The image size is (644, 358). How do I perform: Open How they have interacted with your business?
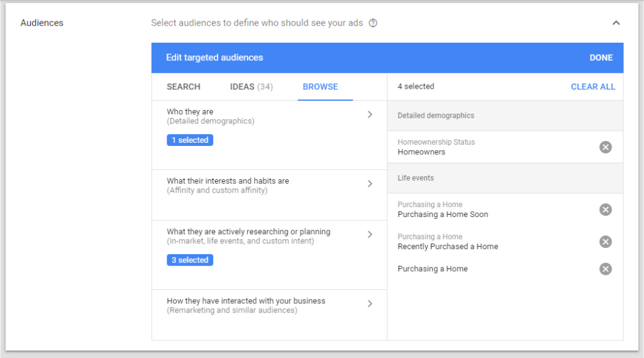pyautogui.click(x=269, y=315)
